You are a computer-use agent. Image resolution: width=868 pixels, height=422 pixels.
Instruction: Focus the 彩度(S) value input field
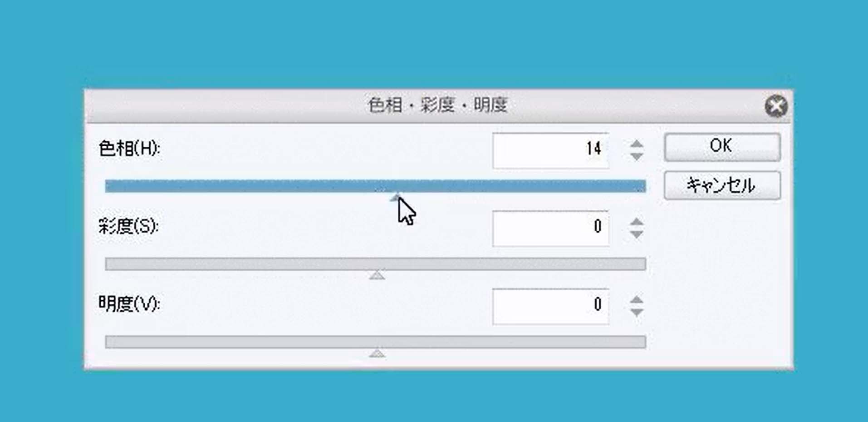550,228
